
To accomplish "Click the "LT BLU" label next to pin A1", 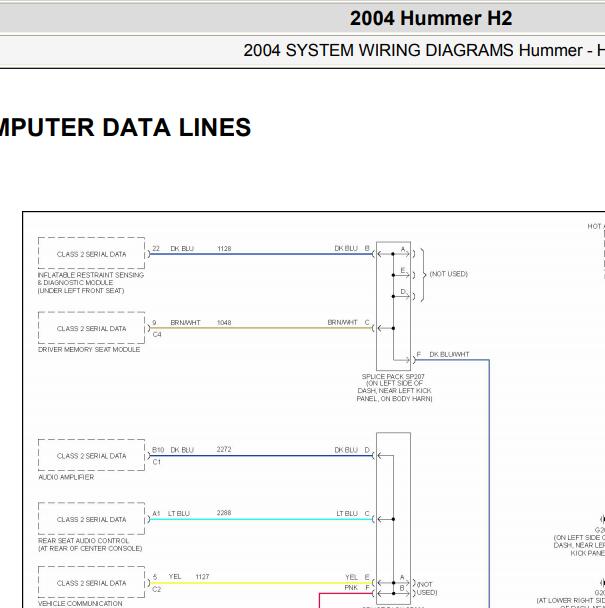I will click(x=179, y=513).
